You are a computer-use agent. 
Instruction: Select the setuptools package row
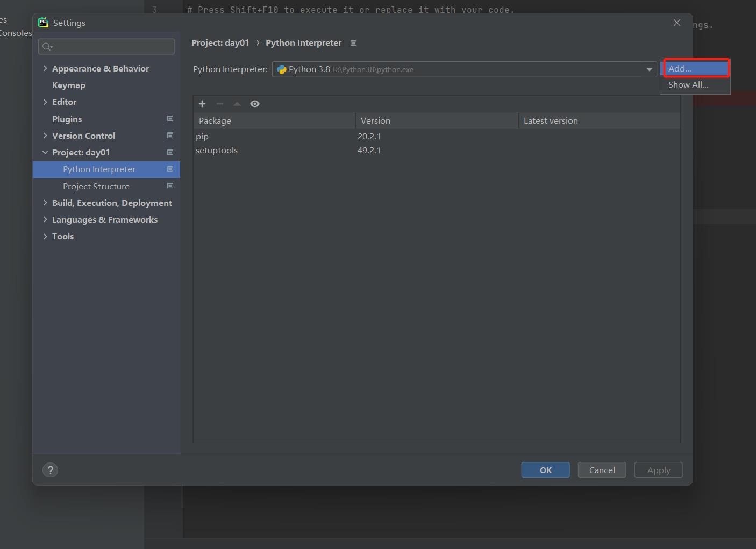coord(437,150)
